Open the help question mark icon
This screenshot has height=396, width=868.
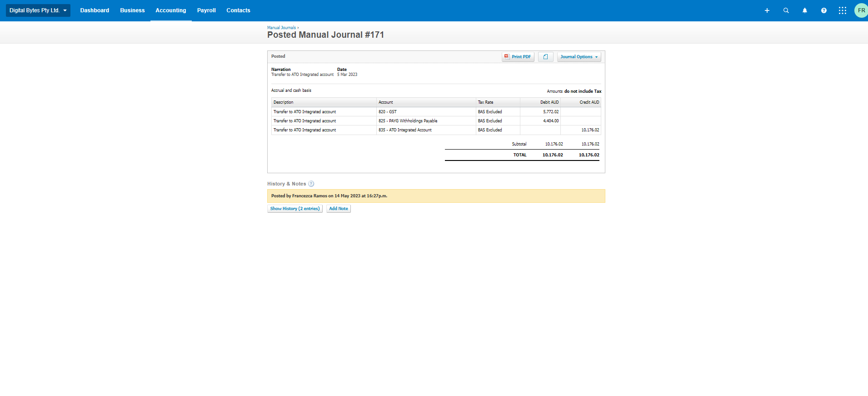[x=824, y=10]
